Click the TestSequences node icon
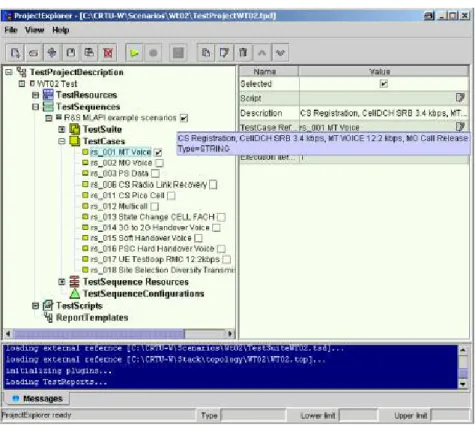The width and height of the screenshot is (475, 425). (48, 107)
